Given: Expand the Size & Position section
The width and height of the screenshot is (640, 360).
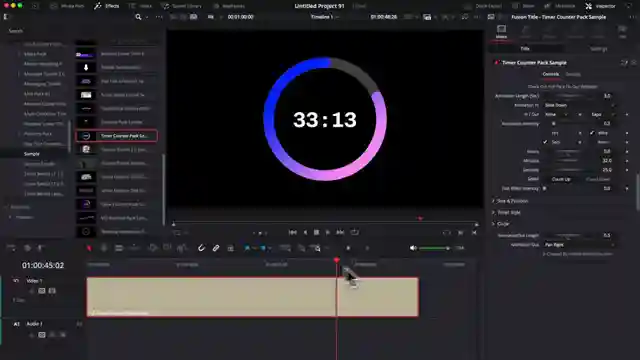Looking at the screenshot, I should 510,201.
